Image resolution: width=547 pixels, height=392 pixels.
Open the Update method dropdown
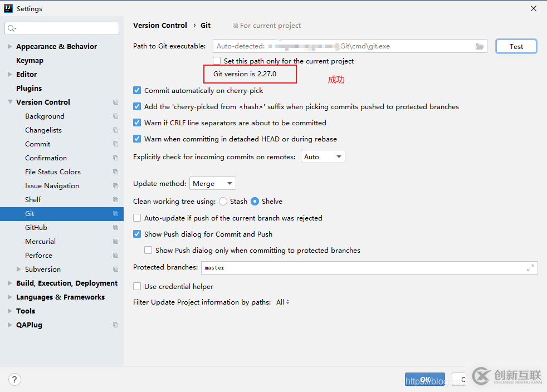pyautogui.click(x=212, y=183)
